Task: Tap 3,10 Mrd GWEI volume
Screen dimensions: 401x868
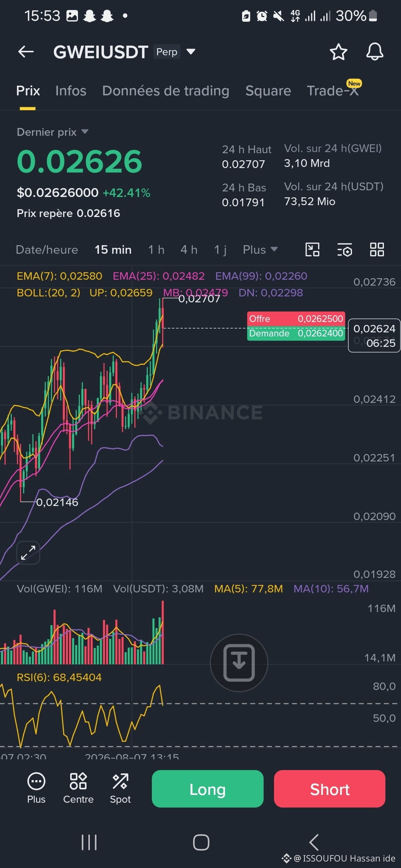Action: 307,163
